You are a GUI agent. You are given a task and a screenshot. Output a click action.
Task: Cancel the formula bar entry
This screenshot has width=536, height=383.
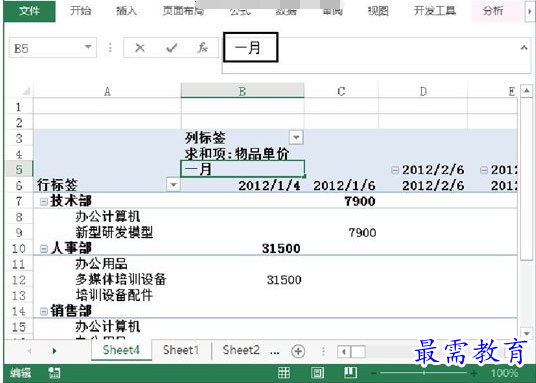[139, 48]
